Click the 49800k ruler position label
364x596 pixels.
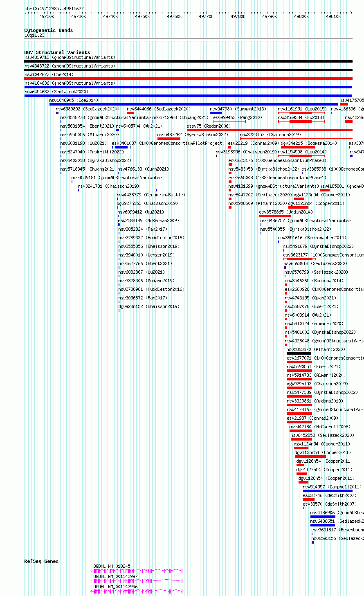coord(302,16)
